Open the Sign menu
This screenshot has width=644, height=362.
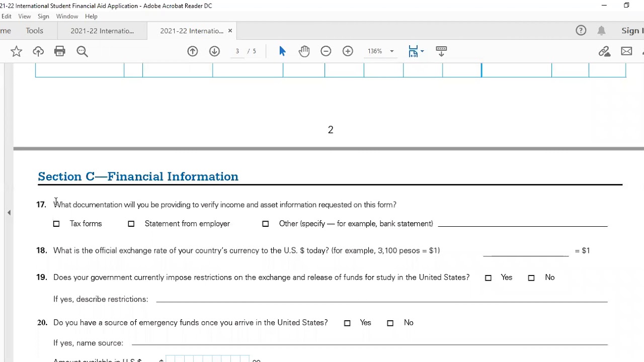(43, 17)
